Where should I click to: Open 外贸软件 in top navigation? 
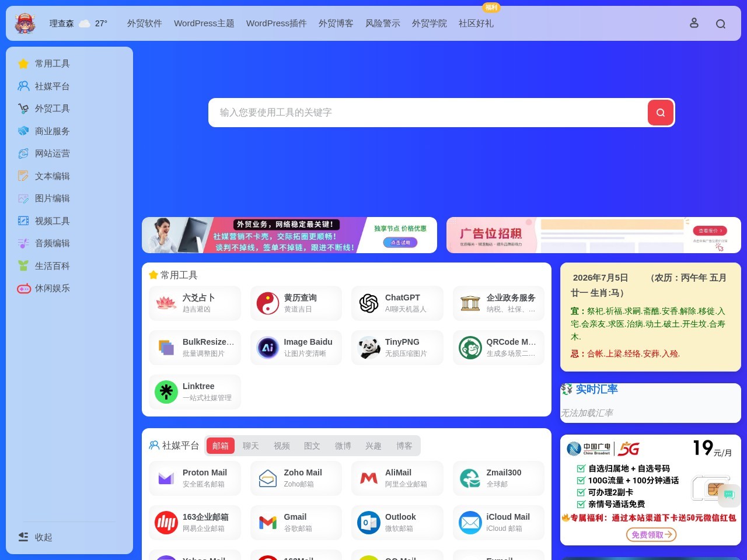coord(145,23)
